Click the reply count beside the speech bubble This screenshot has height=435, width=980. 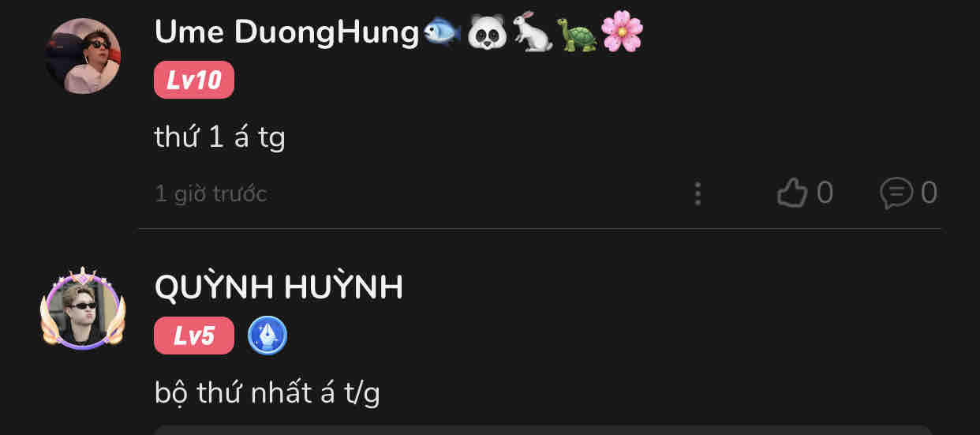(929, 193)
